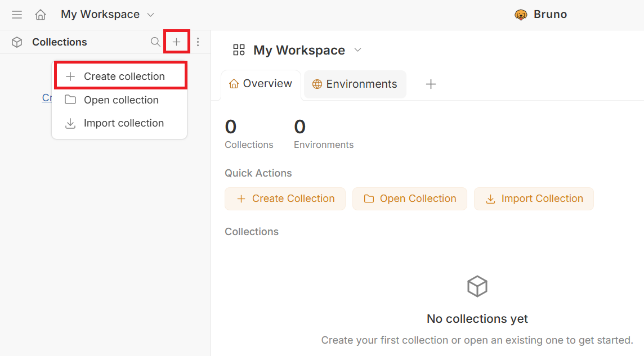Search collections with the magnifier icon

pyautogui.click(x=155, y=42)
